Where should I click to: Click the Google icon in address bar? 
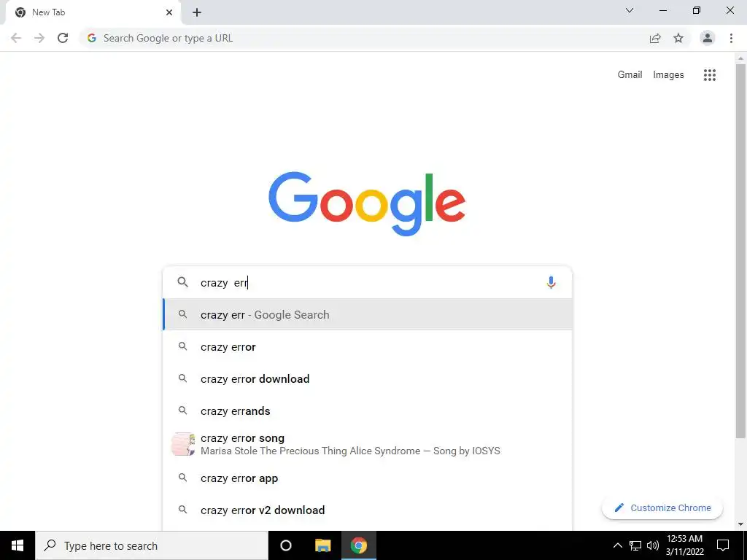tap(92, 38)
